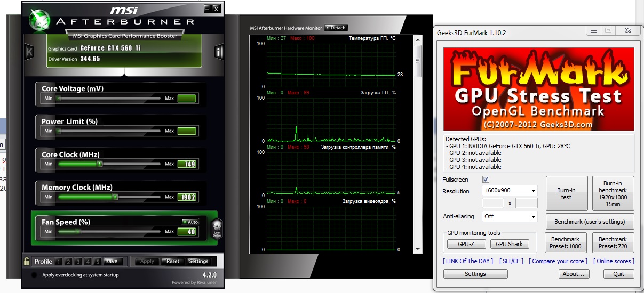Viewport: 644px width, 293px height.
Task: Click the Hardware Monitor vertical scrollbar
Action: [x=418, y=144]
